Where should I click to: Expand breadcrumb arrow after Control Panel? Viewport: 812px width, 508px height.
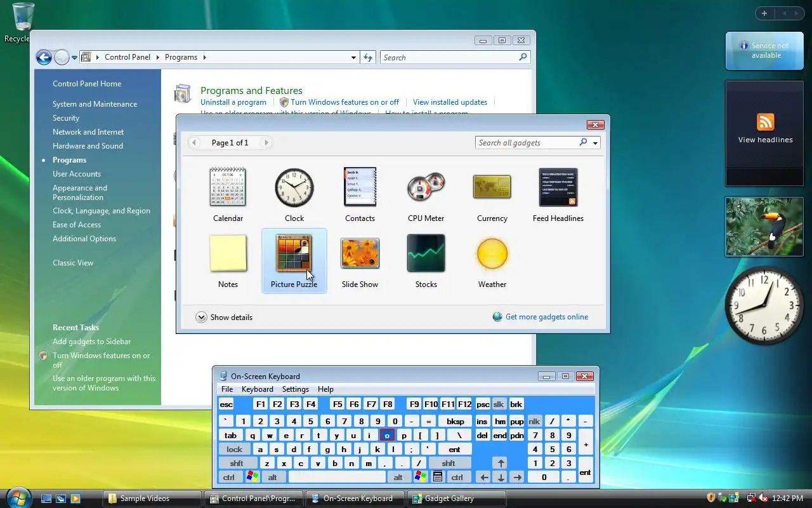pyautogui.click(x=157, y=57)
